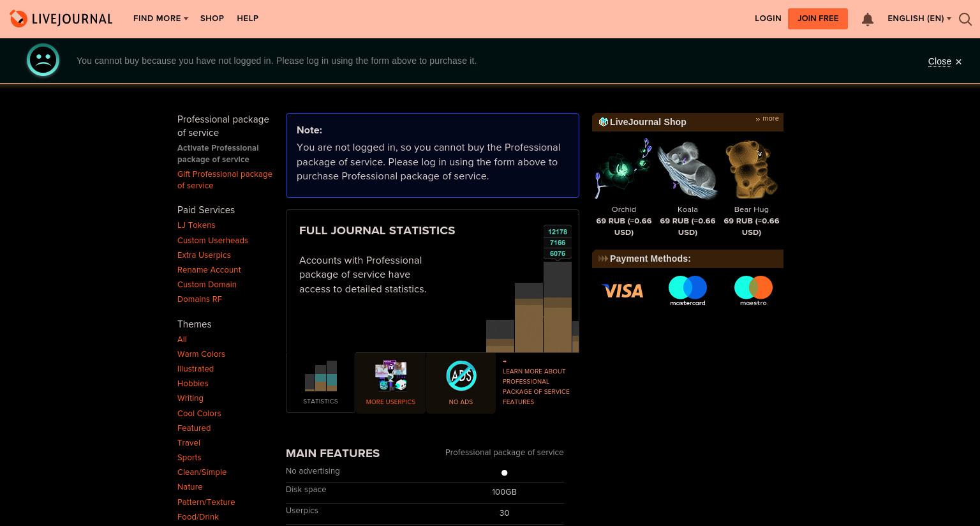Viewport: 980px width, 526px height.
Task: Select the Nature theme category
Action: click(189, 487)
